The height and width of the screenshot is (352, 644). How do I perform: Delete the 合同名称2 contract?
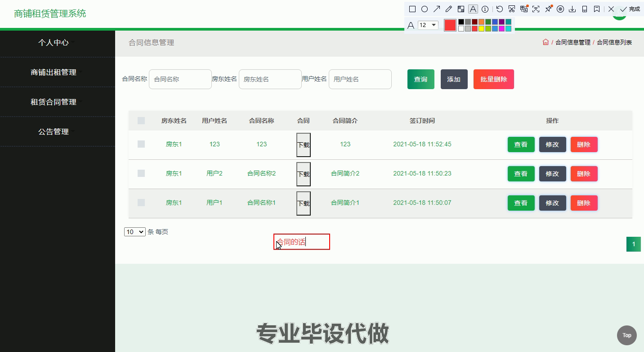point(584,174)
